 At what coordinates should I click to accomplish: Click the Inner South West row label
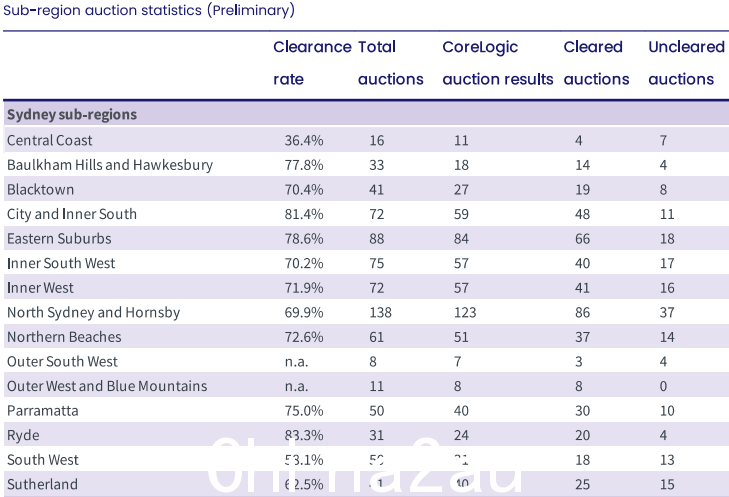(61, 264)
